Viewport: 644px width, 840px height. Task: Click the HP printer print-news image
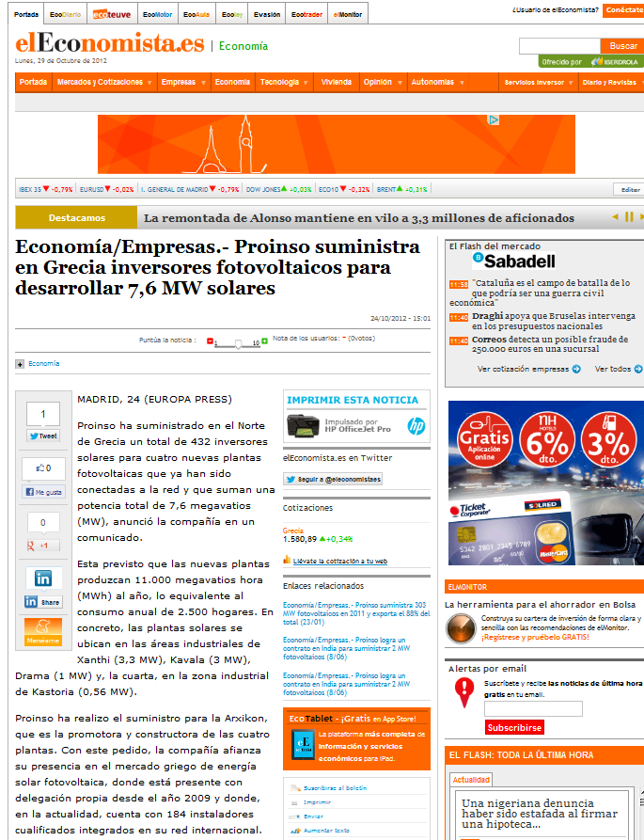point(303,426)
